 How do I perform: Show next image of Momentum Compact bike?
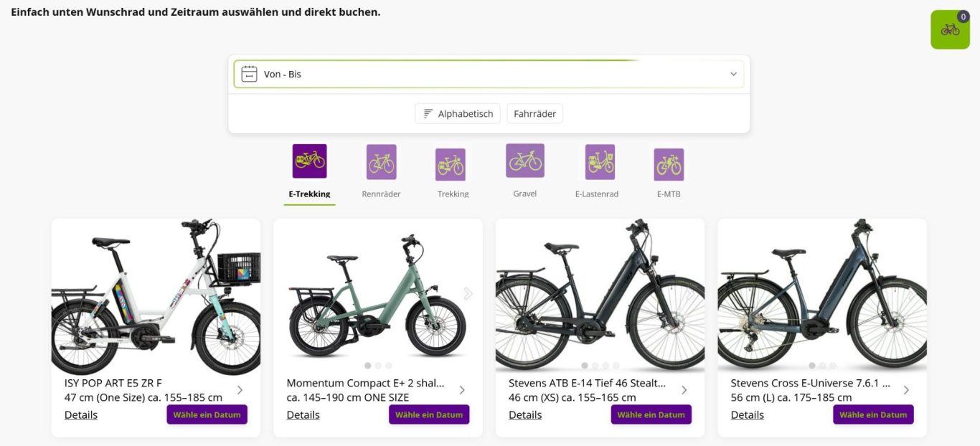(x=468, y=293)
